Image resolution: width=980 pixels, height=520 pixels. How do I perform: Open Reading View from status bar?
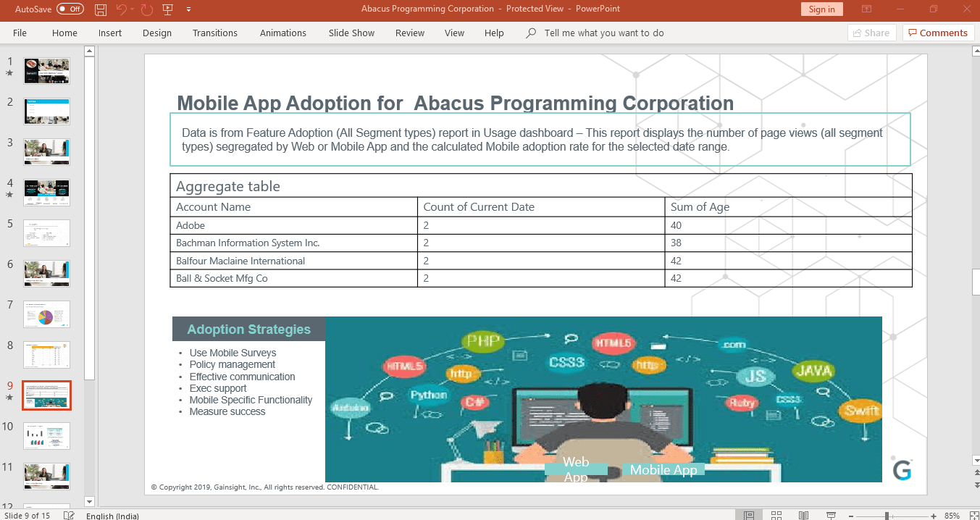tap(803, 515)
